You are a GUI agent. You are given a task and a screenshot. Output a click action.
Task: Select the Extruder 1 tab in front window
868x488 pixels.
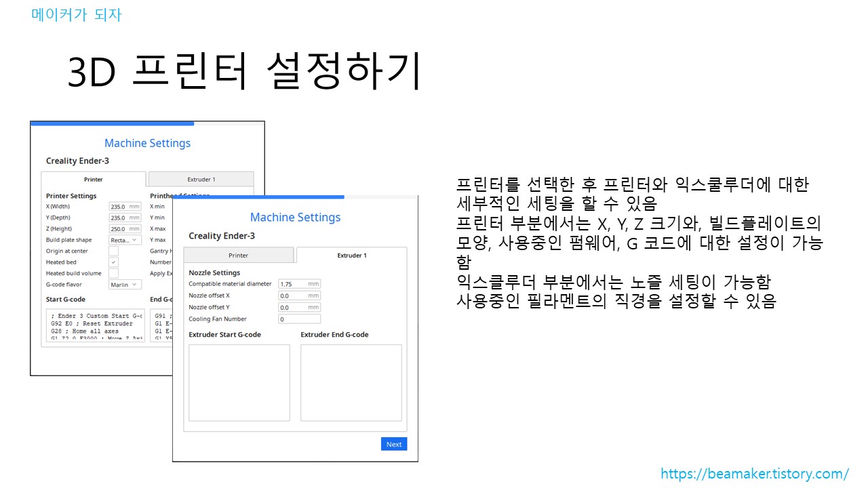pos(352,256)
